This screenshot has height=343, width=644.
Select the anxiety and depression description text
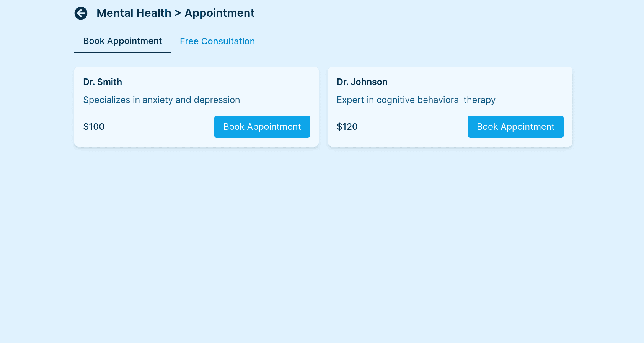161,100
